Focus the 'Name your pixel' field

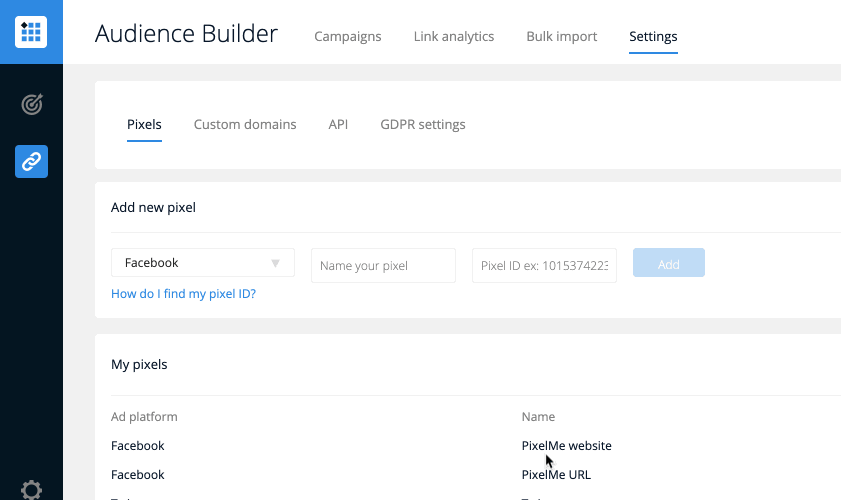[x=383, y=266]
